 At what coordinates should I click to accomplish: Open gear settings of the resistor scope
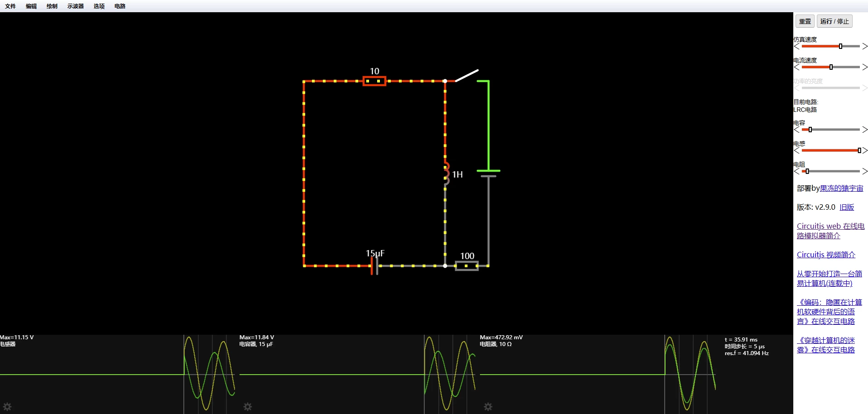pos(488,407)
